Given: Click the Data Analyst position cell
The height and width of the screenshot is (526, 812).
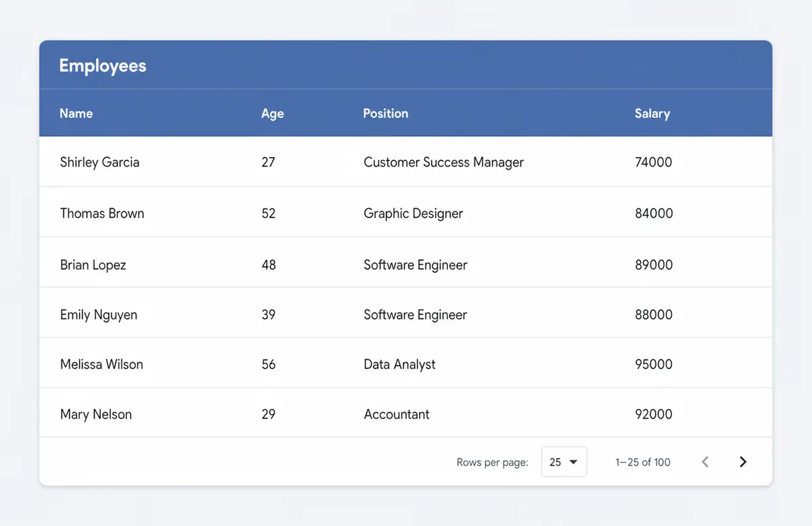Looking at the screenshot, I should [x=400, y=364].
